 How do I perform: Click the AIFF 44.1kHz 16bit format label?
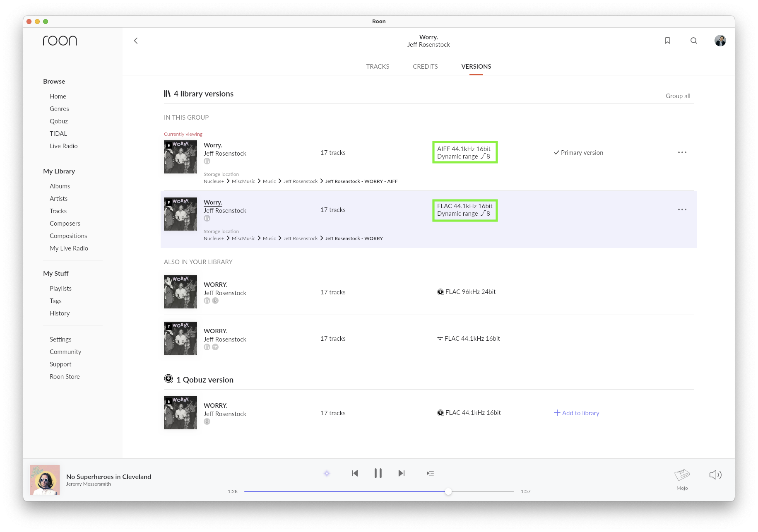(464, 149)
